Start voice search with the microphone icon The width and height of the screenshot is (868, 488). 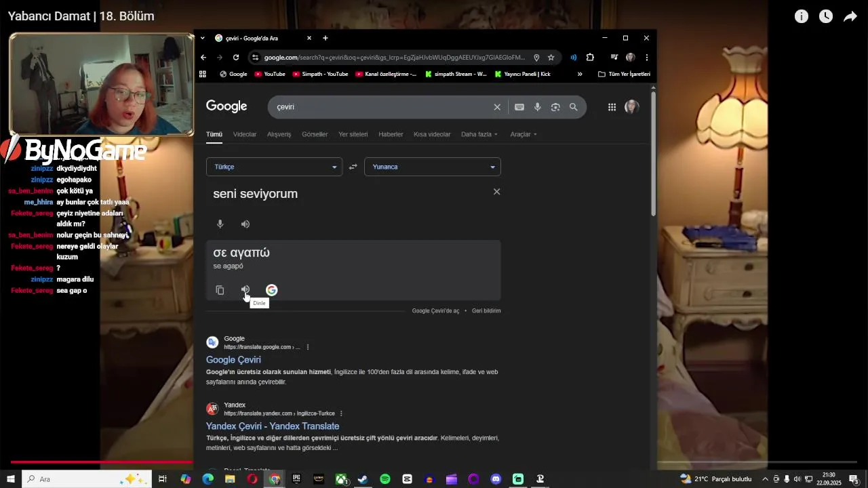tap(538, 107)
